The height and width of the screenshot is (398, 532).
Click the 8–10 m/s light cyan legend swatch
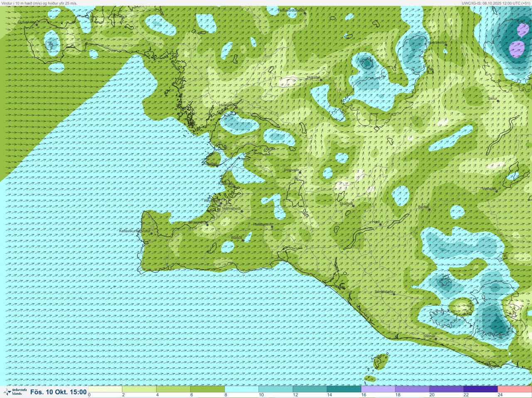[x=241, y=389]
